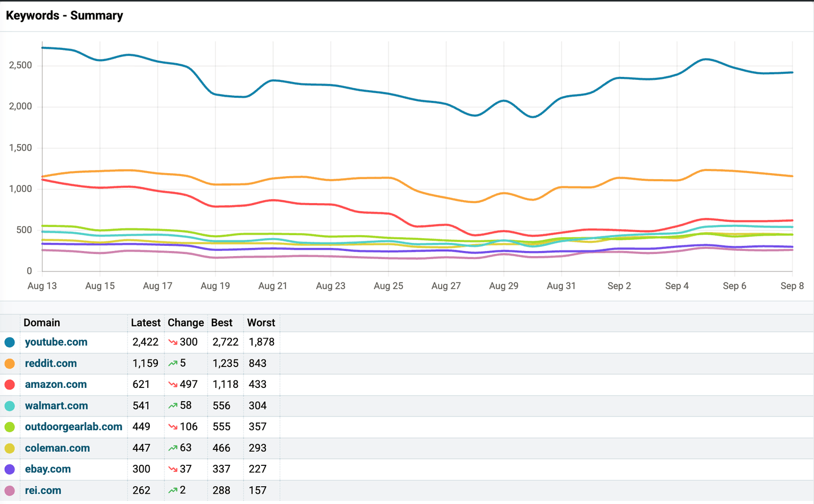Select the walmart.com teal color dot
Viewport: 814px width, 504px height.
coord(10,406)
